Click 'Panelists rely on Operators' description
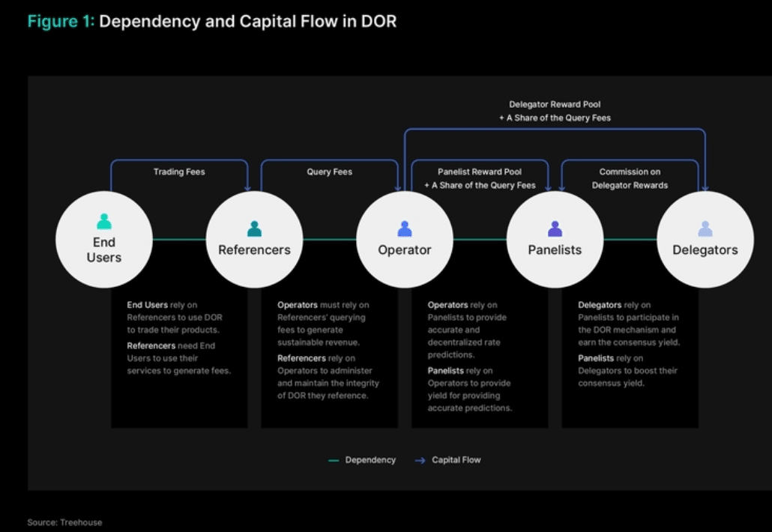 (470, 390)
